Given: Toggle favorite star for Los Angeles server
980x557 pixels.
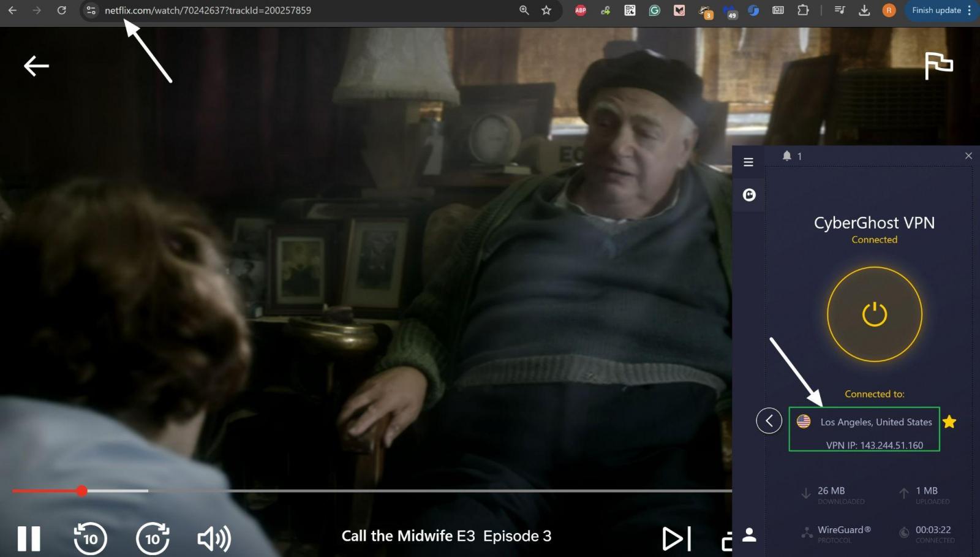Looking at the screenshot, I should click(949, 422).
